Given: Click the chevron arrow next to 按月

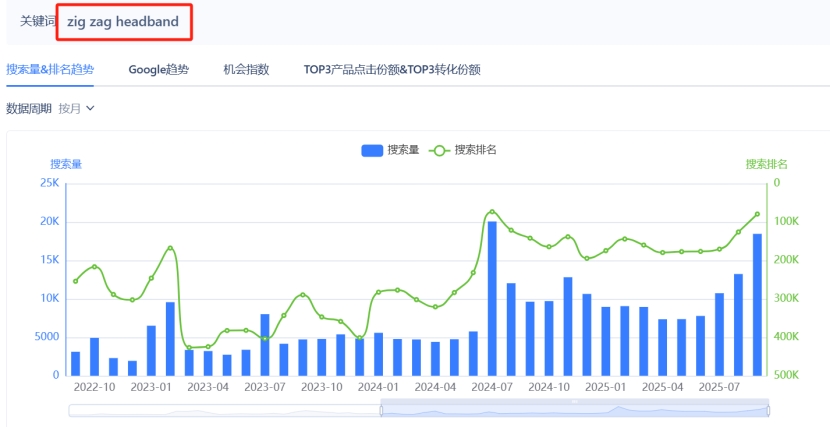Looking at the screenshot, I should pos(90,108).
